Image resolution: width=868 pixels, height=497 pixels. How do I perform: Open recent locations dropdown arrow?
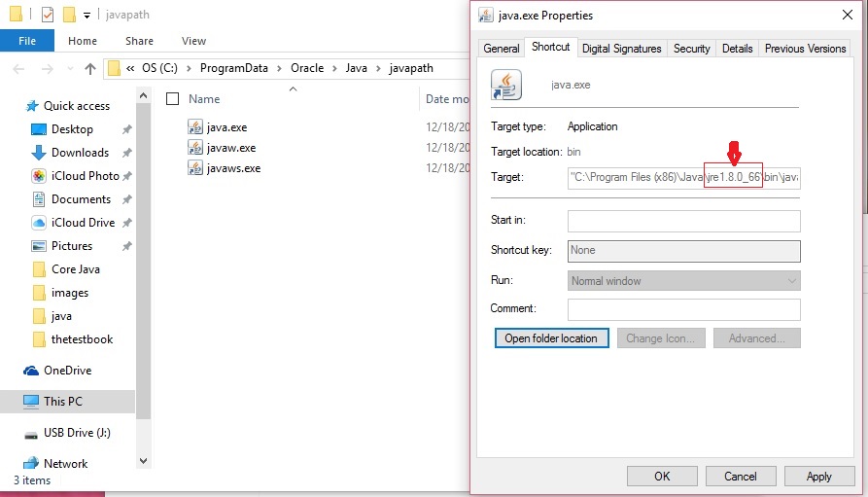click(x=70, y=68)
